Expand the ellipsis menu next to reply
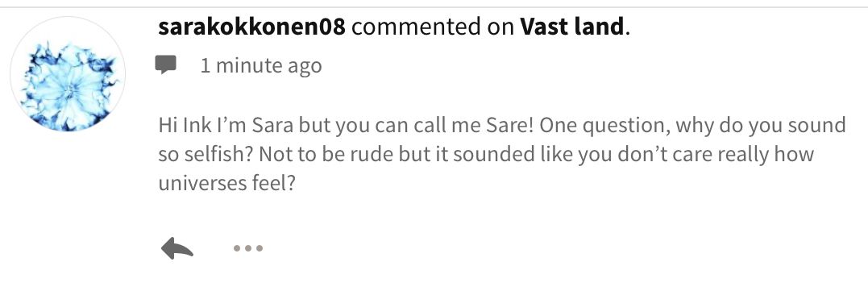The image size is (868, 291). pyautogui.click(x=248, y=248)
